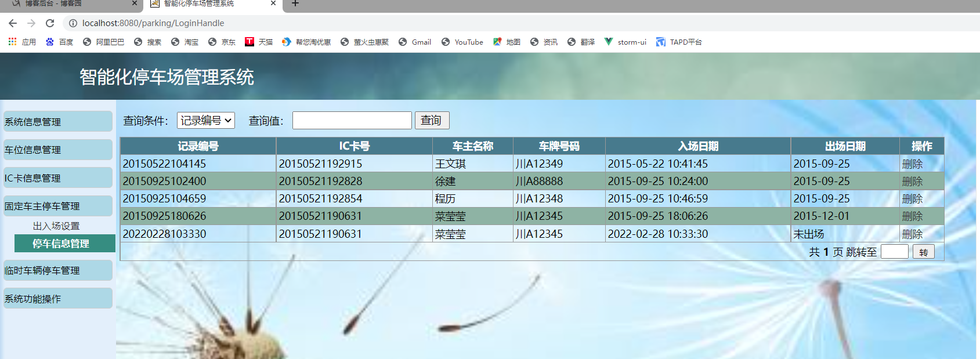Open 系统信息管理 sidebar menu
Screen dimensions: 980x359
[57, 122]
